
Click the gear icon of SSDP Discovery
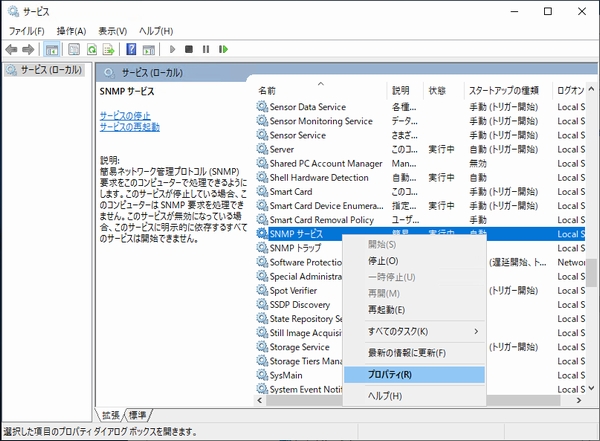point(262,304)
